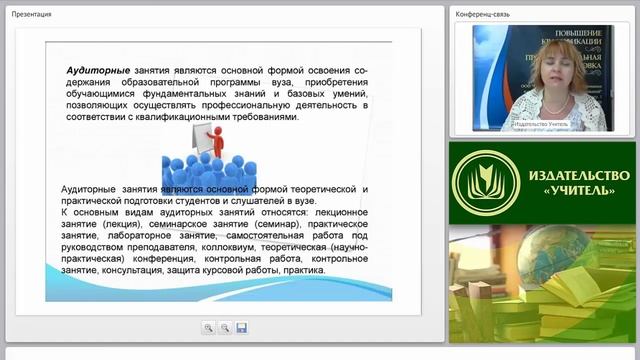Image resolution: width=640 pixels, height=360 pixels.
Task: Save the presentation with the floppy disk icon
Action: (x=242, y=328)
